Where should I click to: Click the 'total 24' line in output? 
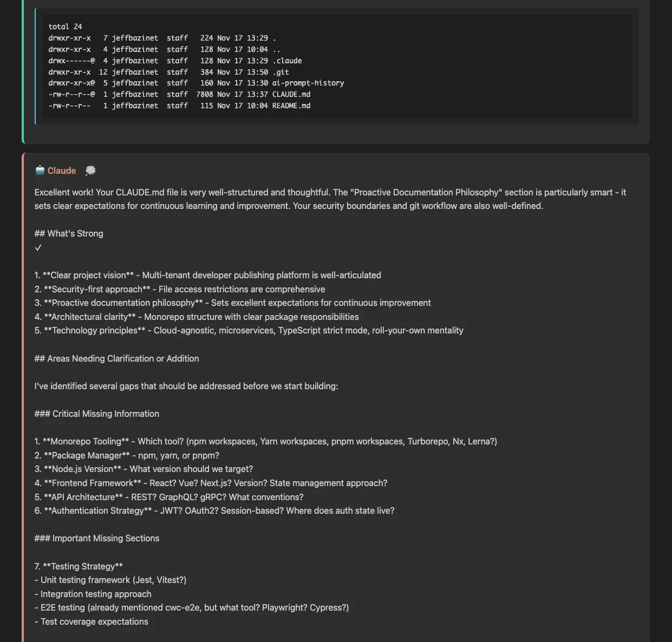coord(65,27)
